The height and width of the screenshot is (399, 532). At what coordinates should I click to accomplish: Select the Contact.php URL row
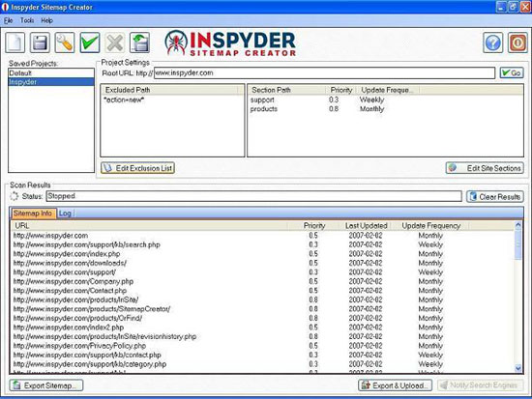tap(263, 291)
